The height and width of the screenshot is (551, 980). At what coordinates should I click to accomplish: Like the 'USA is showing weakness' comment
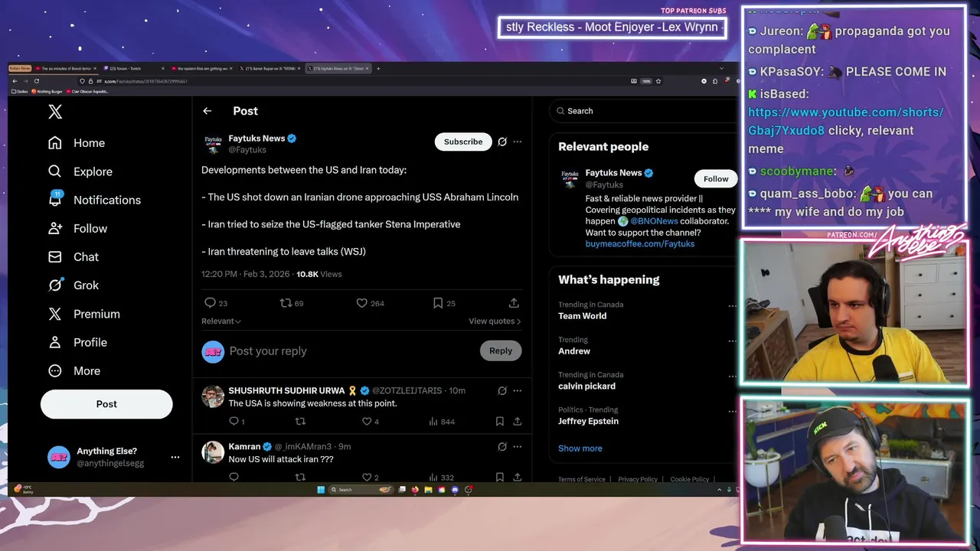(x=367, y=421)
